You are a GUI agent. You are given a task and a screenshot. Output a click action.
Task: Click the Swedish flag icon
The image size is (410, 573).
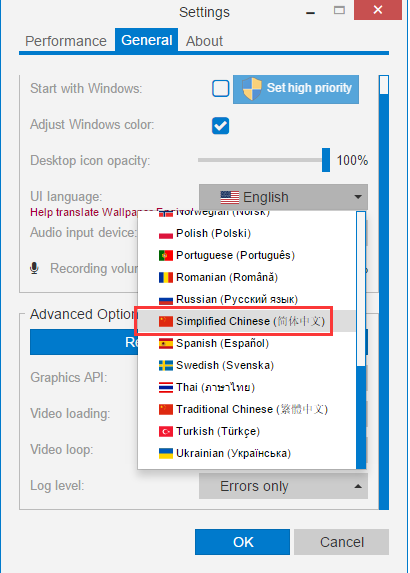(x=166, y=365)
